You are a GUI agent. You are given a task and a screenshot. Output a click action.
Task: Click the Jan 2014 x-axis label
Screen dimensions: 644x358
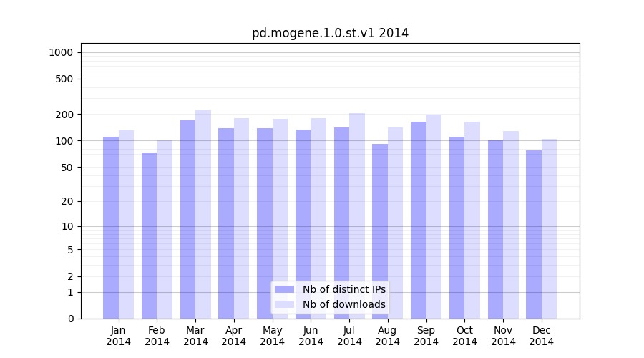click(118, 336)
